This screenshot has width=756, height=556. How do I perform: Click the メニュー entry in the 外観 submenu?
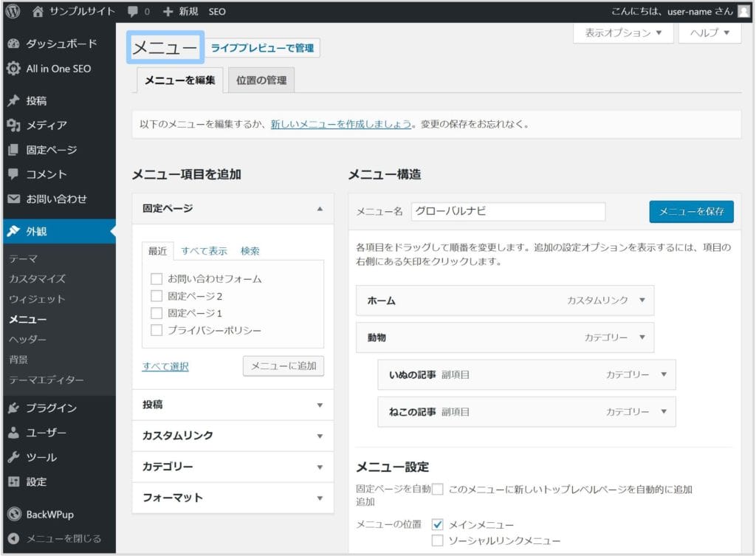(28, 319)
